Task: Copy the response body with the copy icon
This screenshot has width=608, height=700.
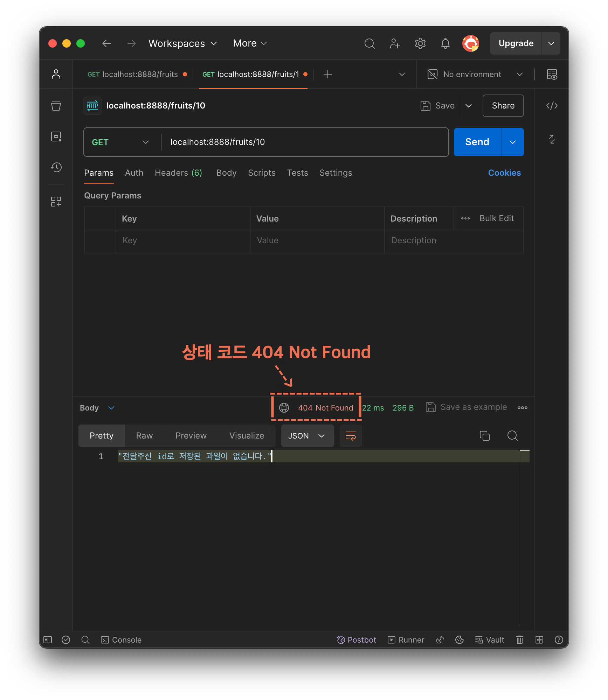Action: coord(484,436)
